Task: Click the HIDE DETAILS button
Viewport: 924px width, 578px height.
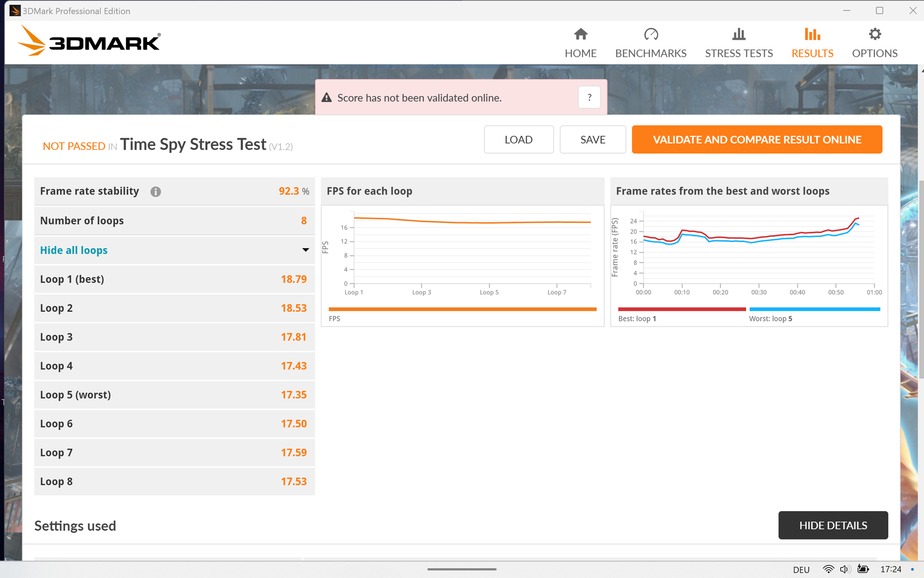Action: click(833, 525)
